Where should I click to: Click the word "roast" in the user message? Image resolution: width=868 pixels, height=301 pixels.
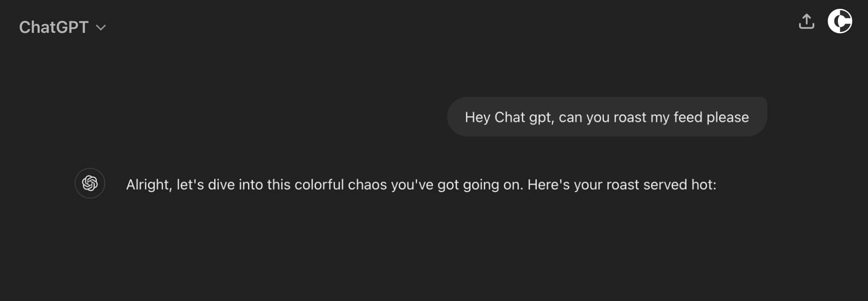[630, 118]
